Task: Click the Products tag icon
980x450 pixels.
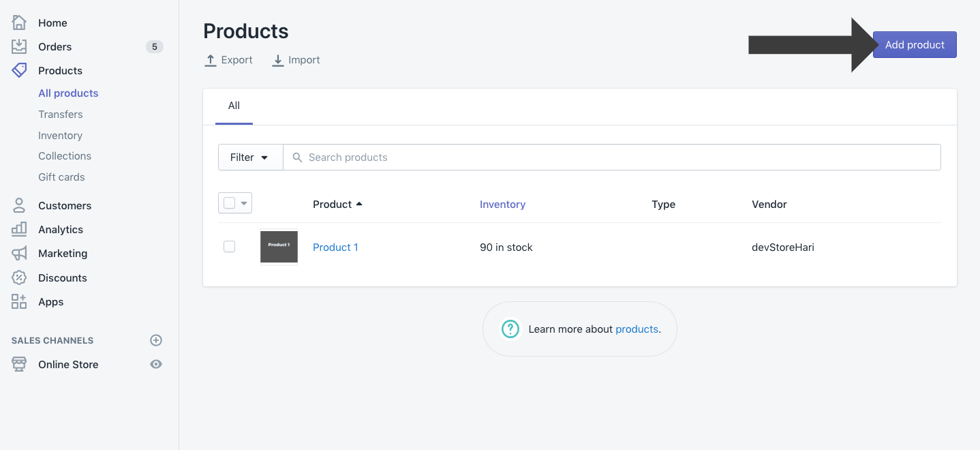Action: click(x=19, y=70)
